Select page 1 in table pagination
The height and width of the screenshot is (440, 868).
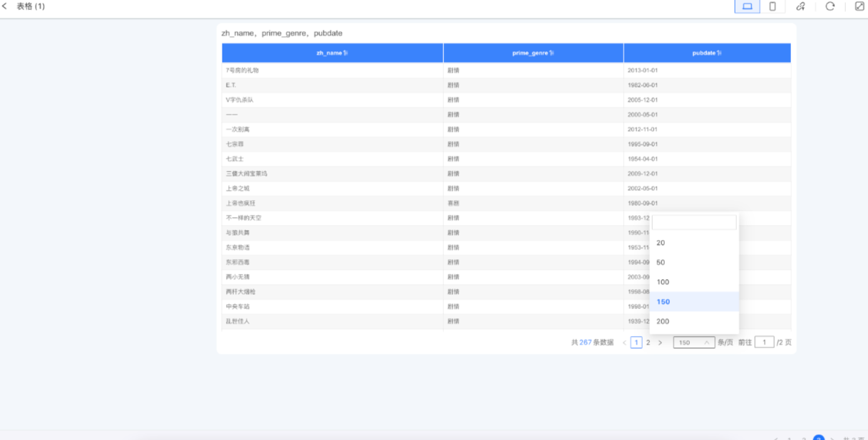click(636, 342)
